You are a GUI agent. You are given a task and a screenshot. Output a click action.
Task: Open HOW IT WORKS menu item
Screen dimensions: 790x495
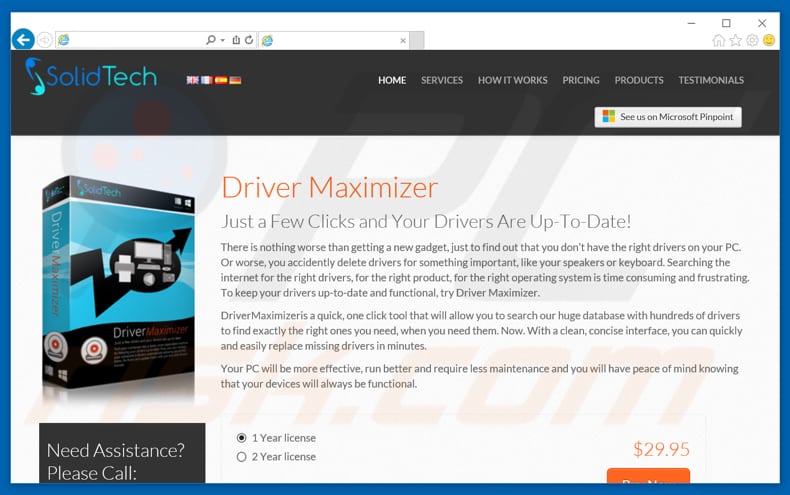point(512,80)
